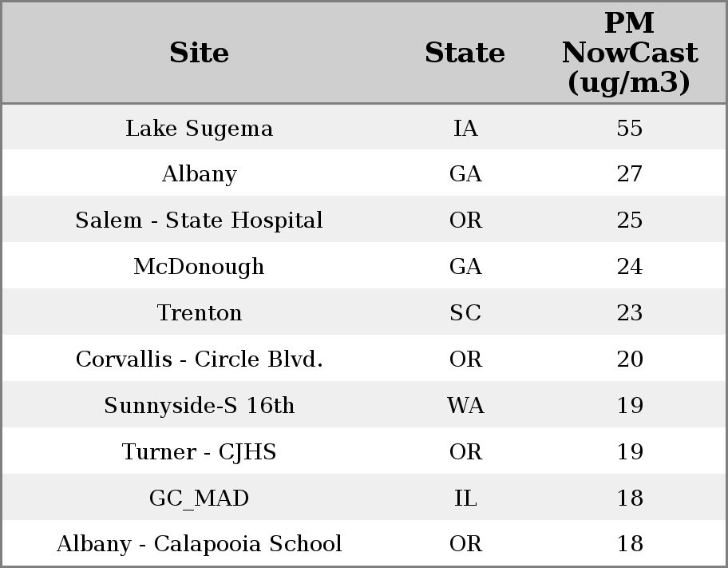
Task: Click the IL state cell
Action: pyautogui.click(x=465, y=498)
